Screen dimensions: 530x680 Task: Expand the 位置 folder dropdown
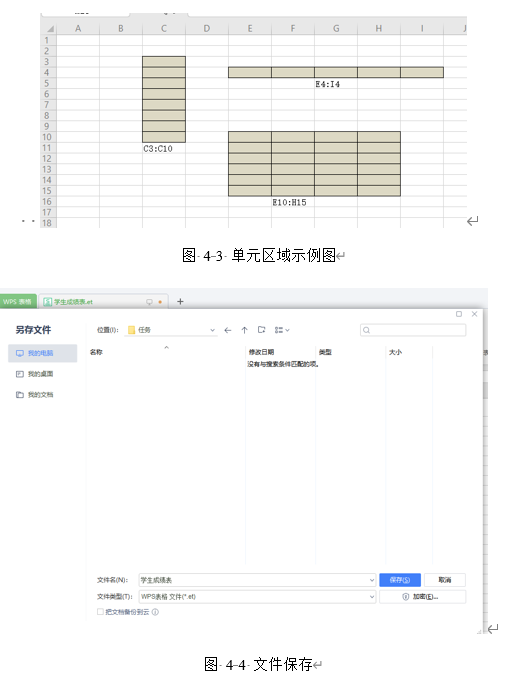point(212,330)
